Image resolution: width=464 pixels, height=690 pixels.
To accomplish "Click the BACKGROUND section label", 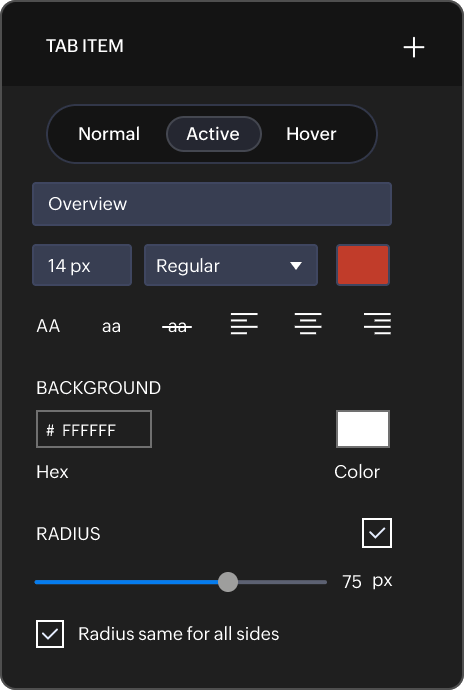I will 99,388.
